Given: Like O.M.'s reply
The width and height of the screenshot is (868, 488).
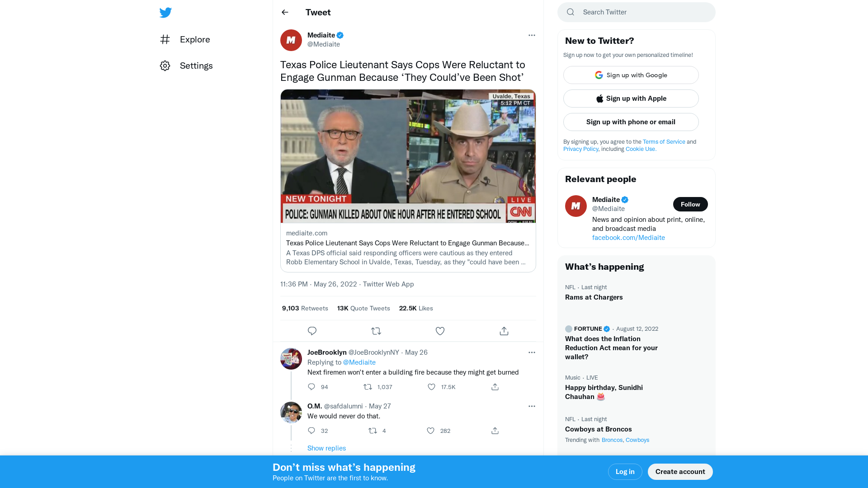Looking at the screenshot, I should point(431,431).
